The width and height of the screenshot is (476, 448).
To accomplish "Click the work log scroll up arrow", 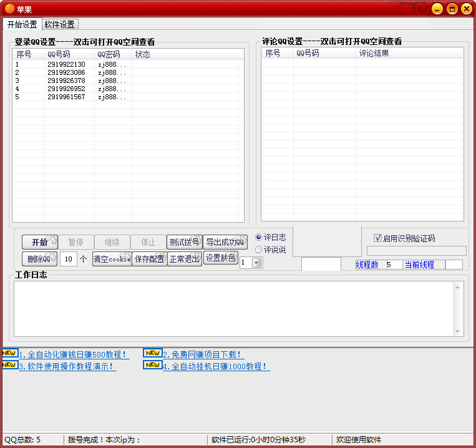I will [457, 287].
